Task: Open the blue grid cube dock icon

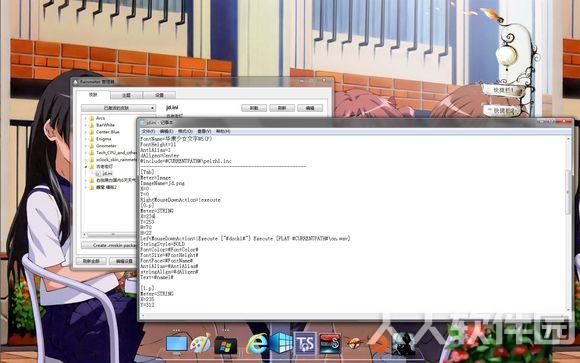Action: (281, 343)
